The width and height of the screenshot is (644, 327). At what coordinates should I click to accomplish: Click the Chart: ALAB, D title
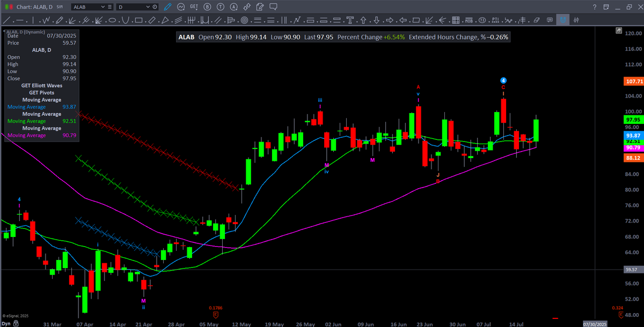(34, 7)
